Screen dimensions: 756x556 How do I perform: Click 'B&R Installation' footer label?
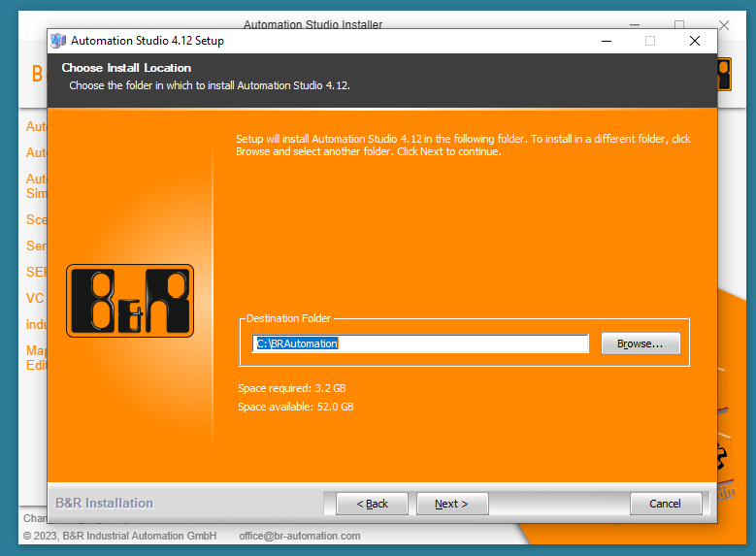point(104,503)
